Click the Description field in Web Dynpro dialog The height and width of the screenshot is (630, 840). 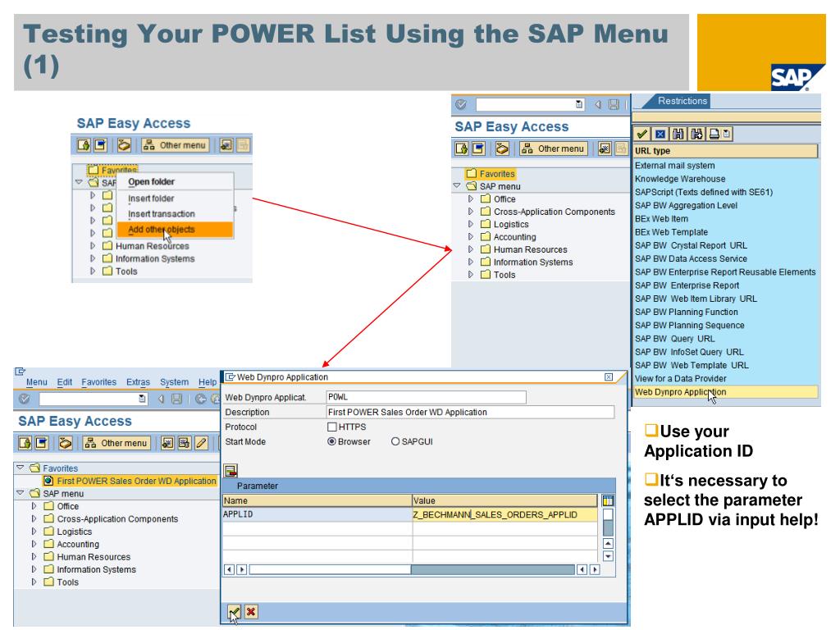pyautogui.click(x=470, y=412)
